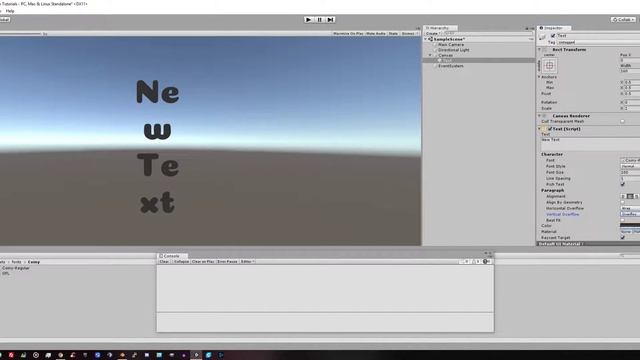Toggle Maximize On Play
Image resolution: width=640 pixels, height=360 pixels.
pos(348,33)
